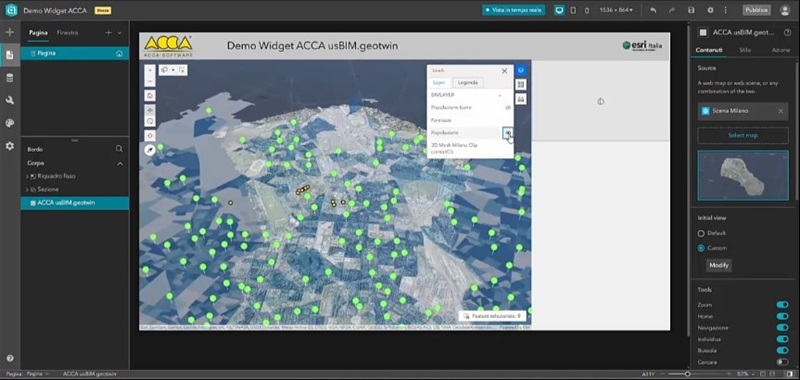Toggle visibility of Popolazione barre layer

508,108
